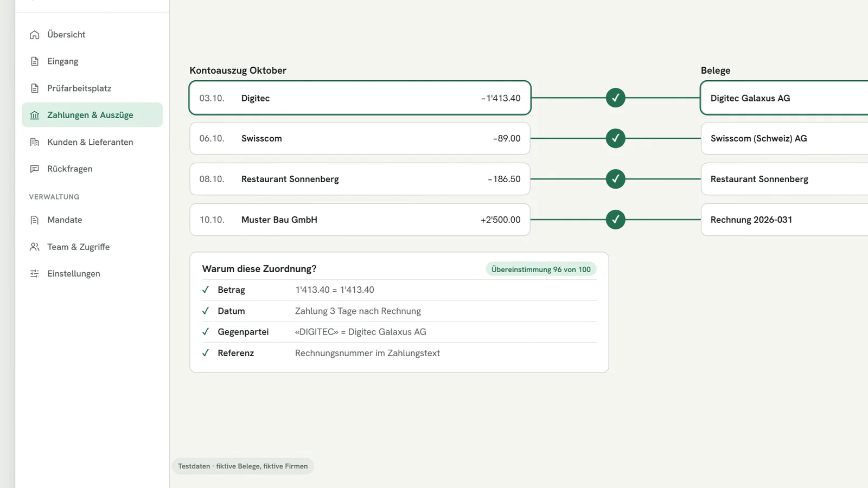Screen dimensions: 868x488
Task: Click '«DIGITEC» = Digitec Galaxus AG' text
Action: click(361, 332)
